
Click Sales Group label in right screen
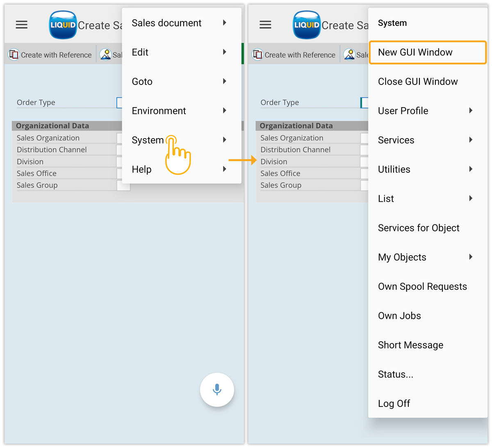[x=281, y=185]
